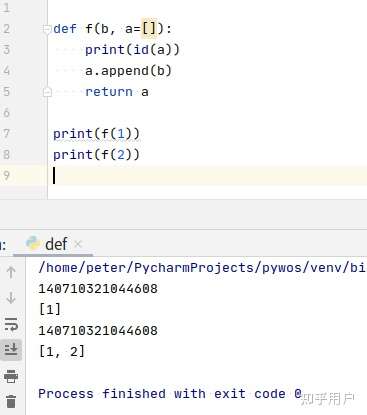Click line number 7 in the gutter
The image size is (367, 415).
pyautogui.click(x=6, y=134)
